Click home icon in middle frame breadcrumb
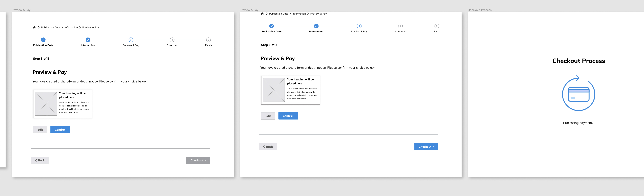Viewport: 644px width, 196px height. click(x=262, y=14)
